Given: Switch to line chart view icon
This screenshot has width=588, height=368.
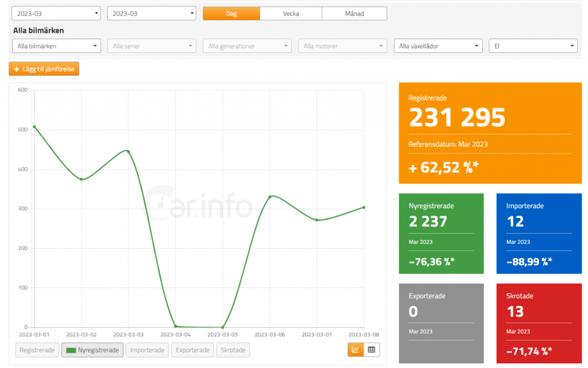Looking at the screenshot, I should [x=355, y=350].
